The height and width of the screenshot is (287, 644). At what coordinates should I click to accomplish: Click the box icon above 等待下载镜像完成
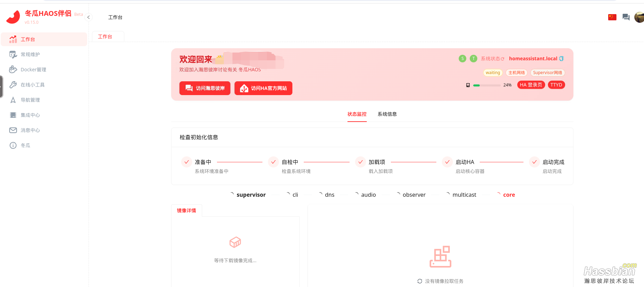click(235, 242)
